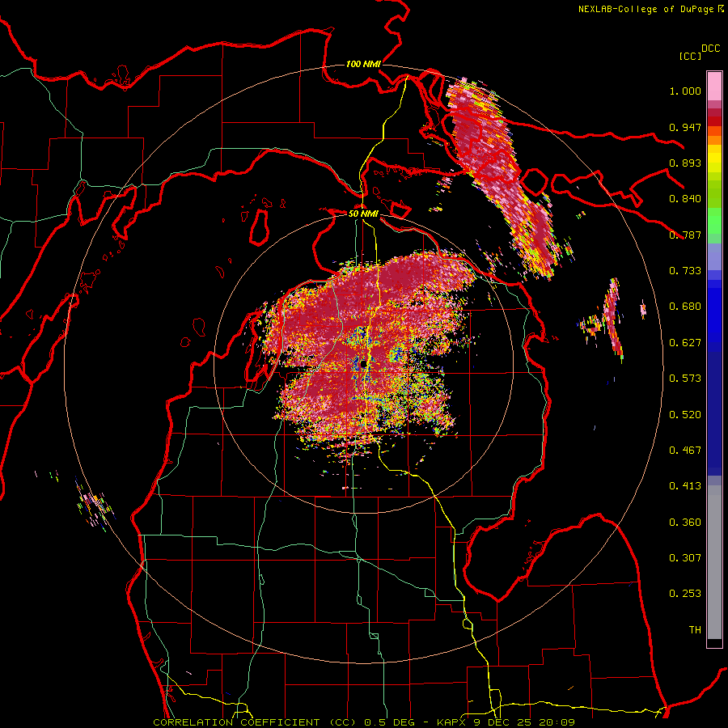728x728 pixels.
Task: Click the 0.467 scale value
Action: tap(685, 451)
